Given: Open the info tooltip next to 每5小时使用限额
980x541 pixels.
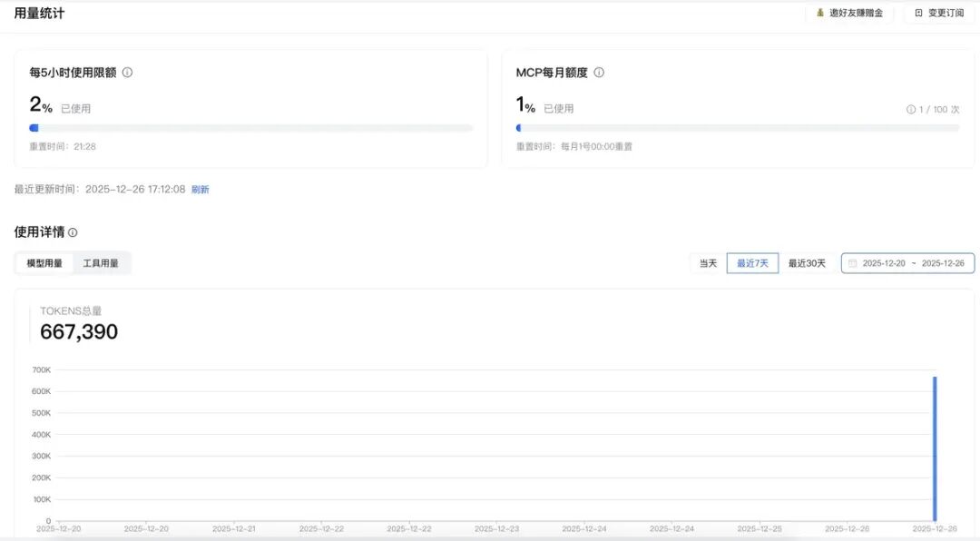Looking at the screenshot, I should (127, 72).
